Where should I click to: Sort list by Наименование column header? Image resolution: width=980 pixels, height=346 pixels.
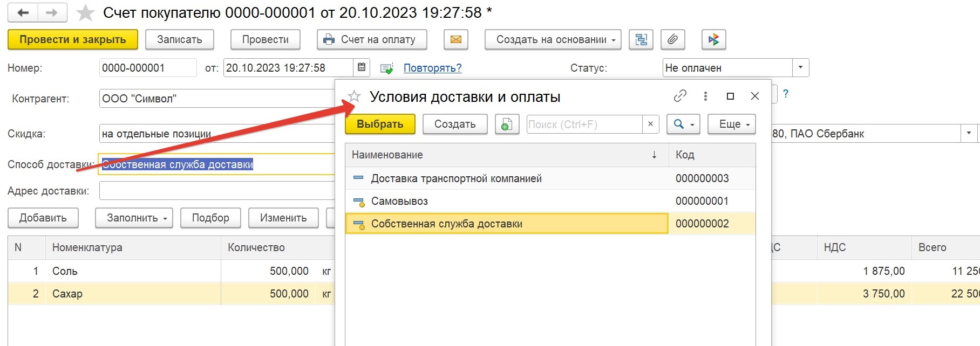[506, 155]
